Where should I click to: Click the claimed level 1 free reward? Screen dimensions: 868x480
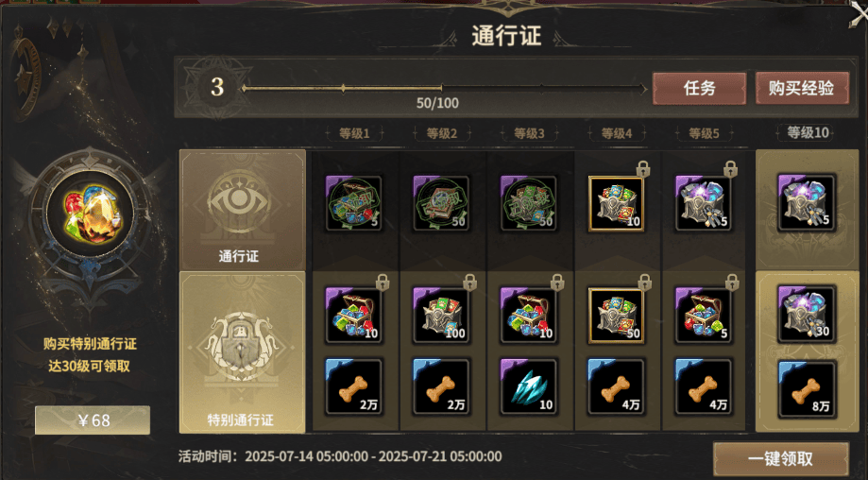pos(354,203)
